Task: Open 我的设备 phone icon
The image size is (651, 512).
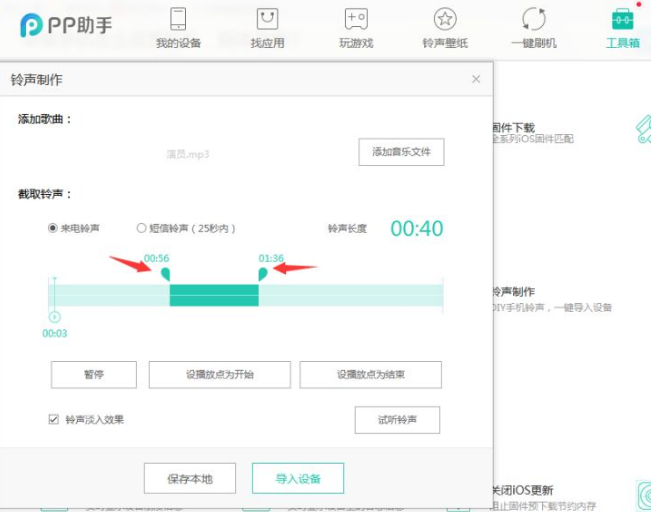Action: pos(177,19)
